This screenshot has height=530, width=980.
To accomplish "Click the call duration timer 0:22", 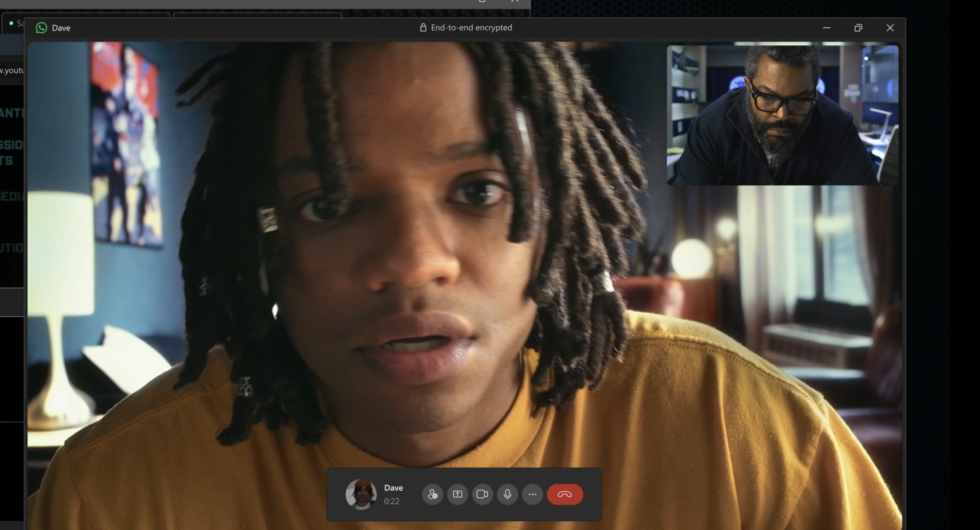I will click(x=391, y=502).
